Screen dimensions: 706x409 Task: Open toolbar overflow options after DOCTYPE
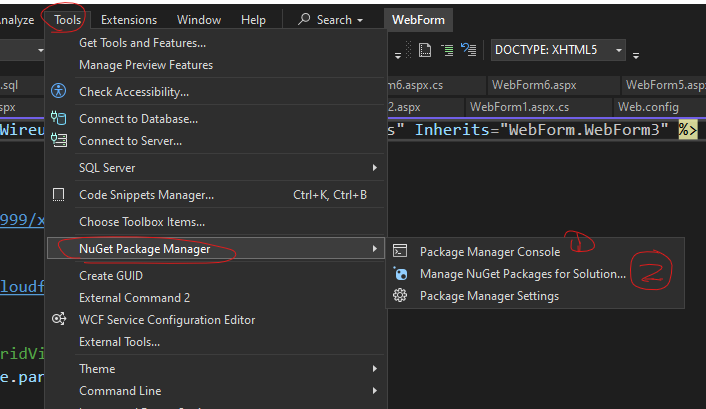636,55
